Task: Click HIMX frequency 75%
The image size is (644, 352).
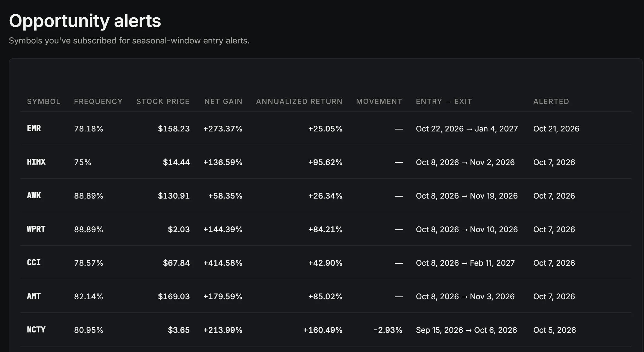Action: click(x=83, y=162)
